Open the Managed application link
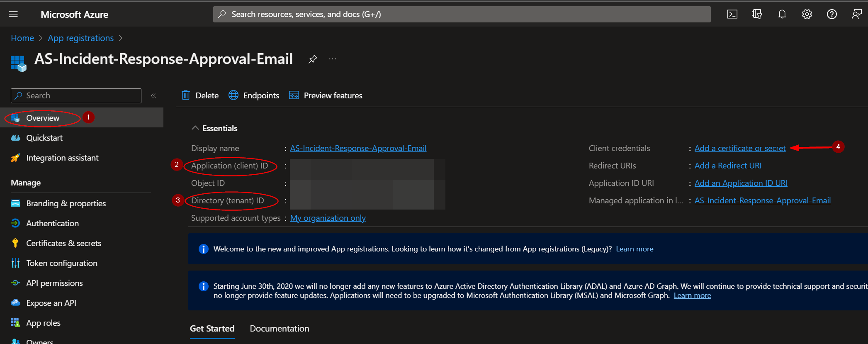 click(x=762, y=200)
